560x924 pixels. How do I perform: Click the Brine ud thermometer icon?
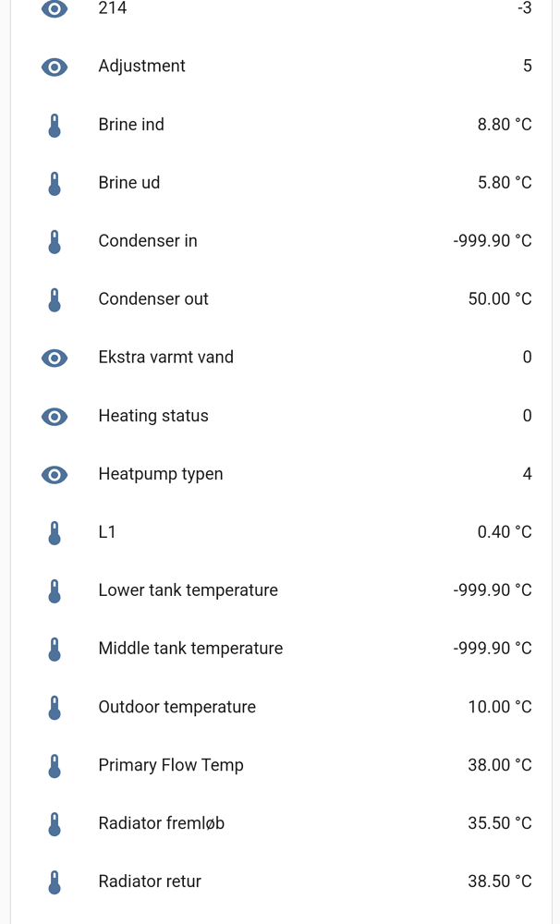coord(54,183)
